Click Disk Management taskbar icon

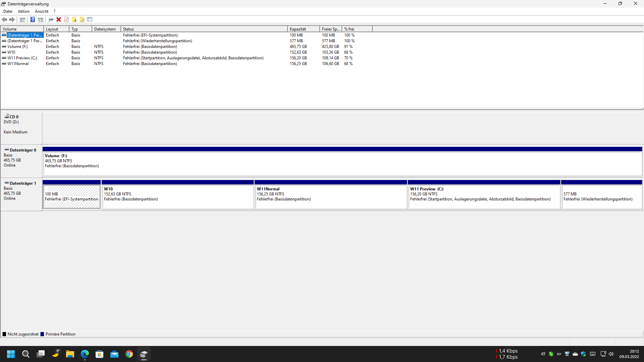(x=144, y=354)
